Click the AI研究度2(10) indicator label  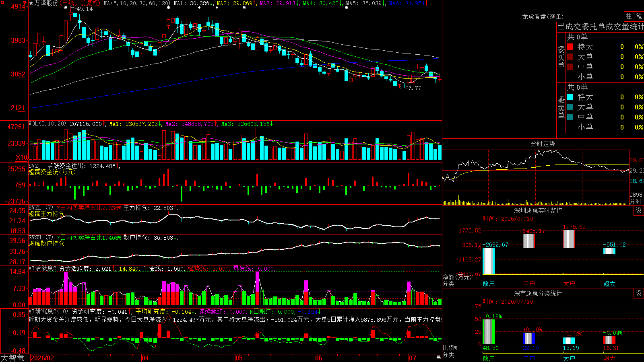point(48,311)
